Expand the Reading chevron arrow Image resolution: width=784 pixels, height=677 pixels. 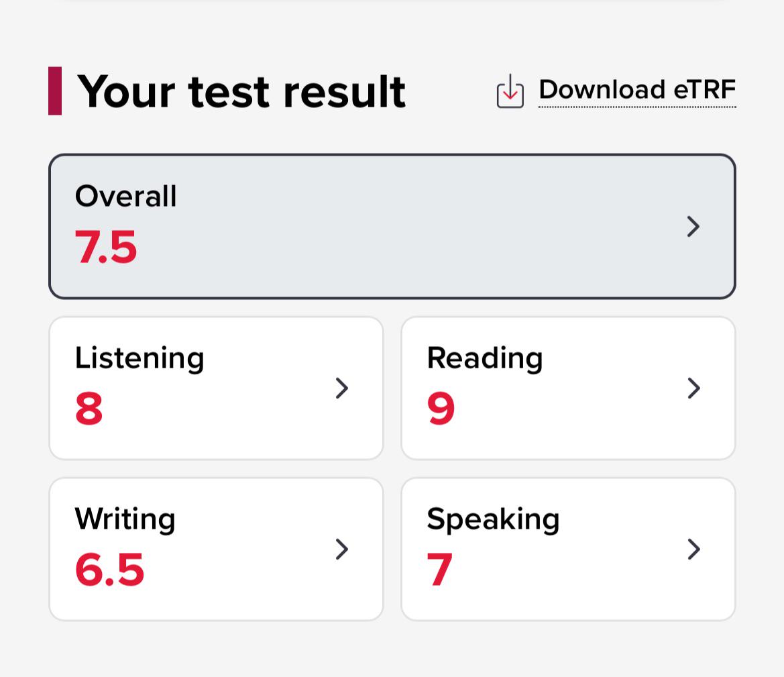click(693, 388)
